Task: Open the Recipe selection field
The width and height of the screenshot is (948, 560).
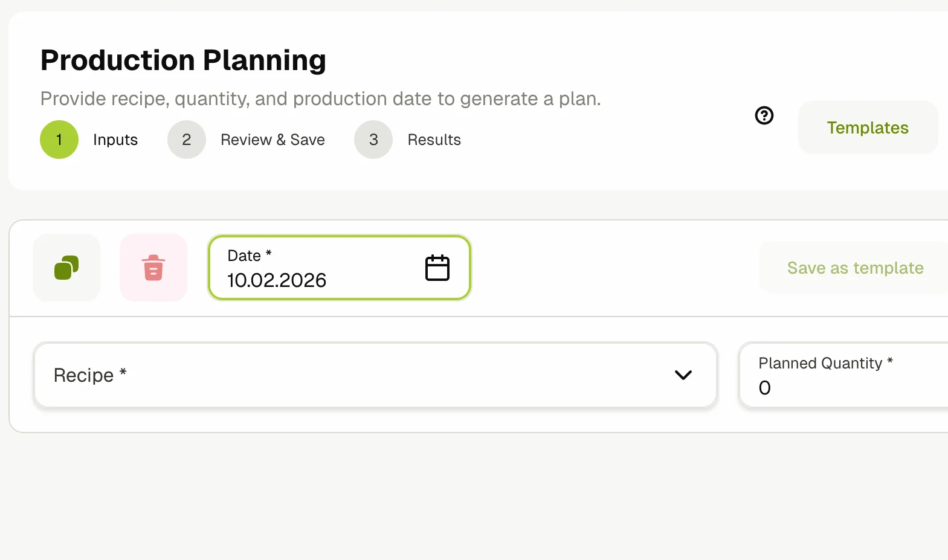Action: 363,375
